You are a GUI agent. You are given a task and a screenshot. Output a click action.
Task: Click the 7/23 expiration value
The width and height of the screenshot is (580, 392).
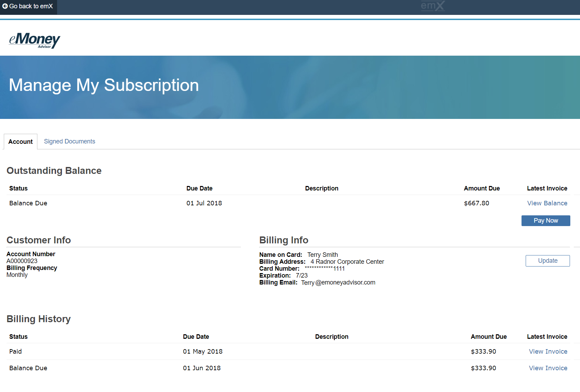pyautogui.click(x=302, y=276)
